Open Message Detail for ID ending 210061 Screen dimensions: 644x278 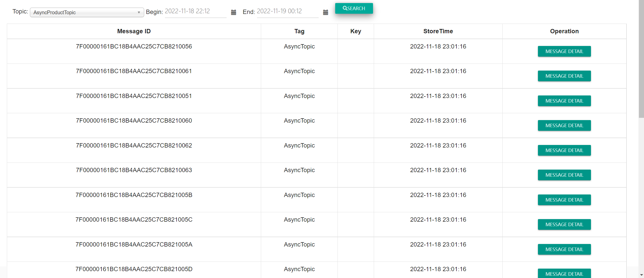(564, 76)
